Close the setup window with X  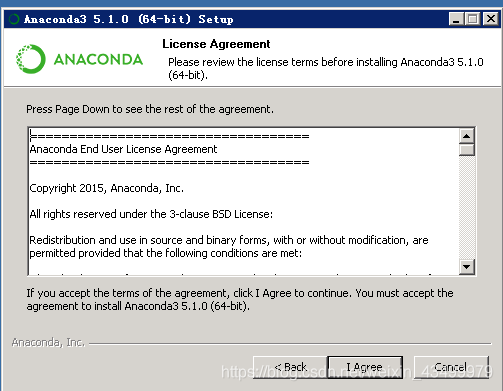[491, 19]
